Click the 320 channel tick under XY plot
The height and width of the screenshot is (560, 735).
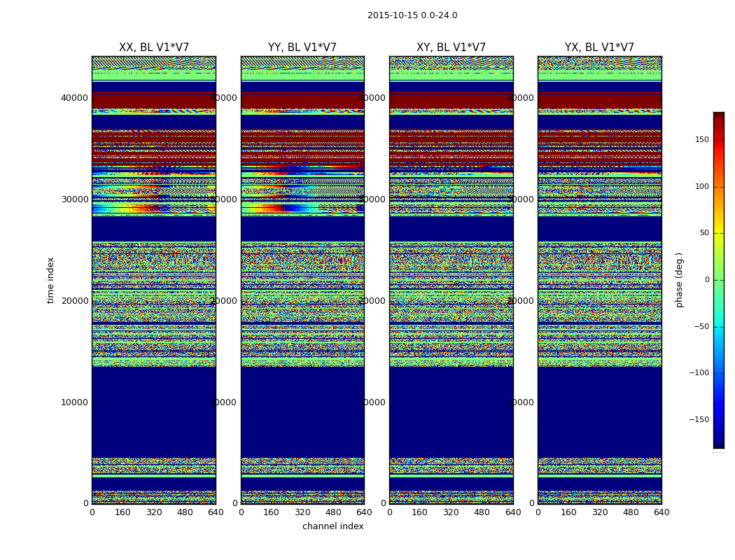451,512
